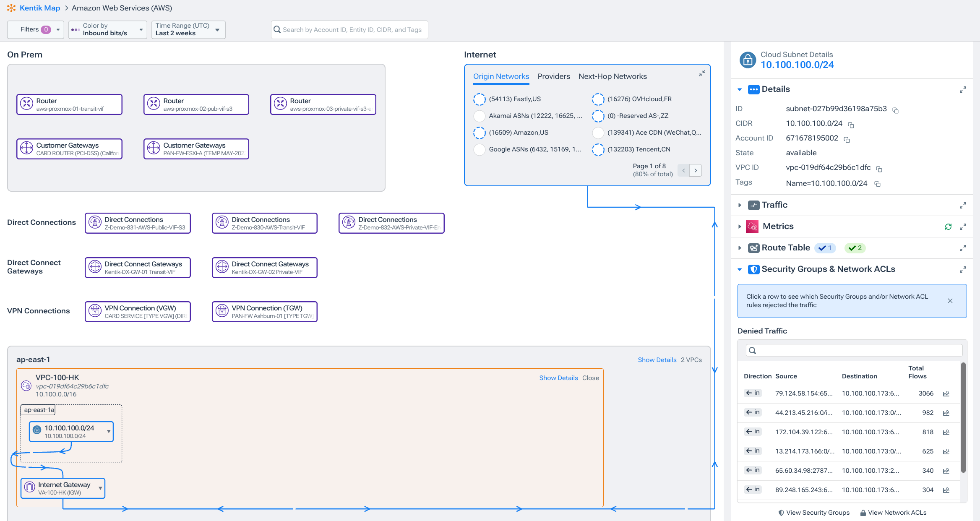This screenshot has height=521, width=980.
Task: Open the flow explorer icon on the 3066-flows row
Action: 946,393
